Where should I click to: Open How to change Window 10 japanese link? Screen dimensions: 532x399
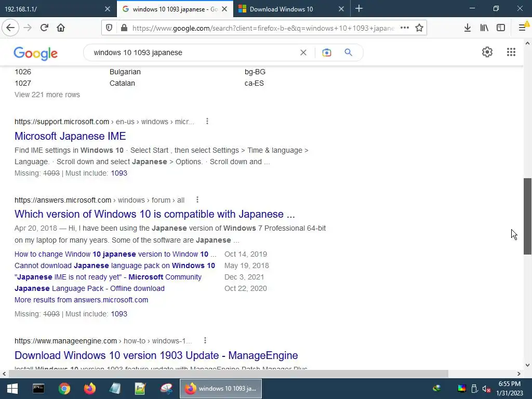coord(115,254)
